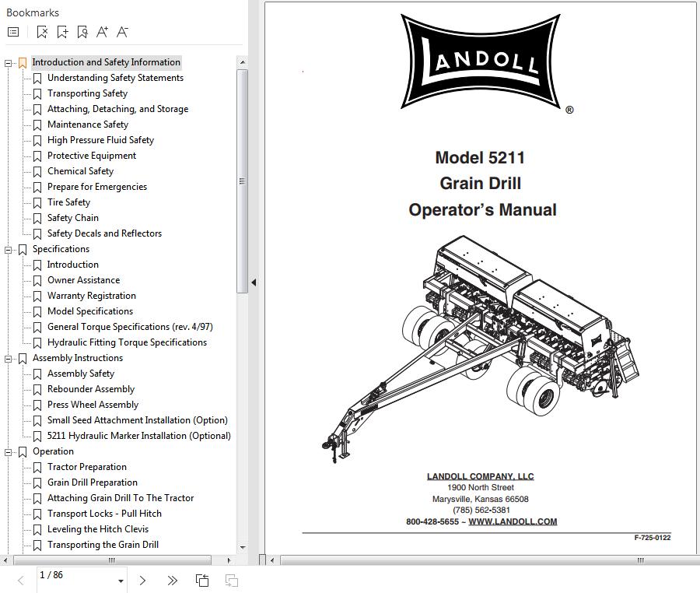The height and width of the screenshot is (593, 700).
Task: Open Transporting Safety bookmark
Action: (87, 93)
